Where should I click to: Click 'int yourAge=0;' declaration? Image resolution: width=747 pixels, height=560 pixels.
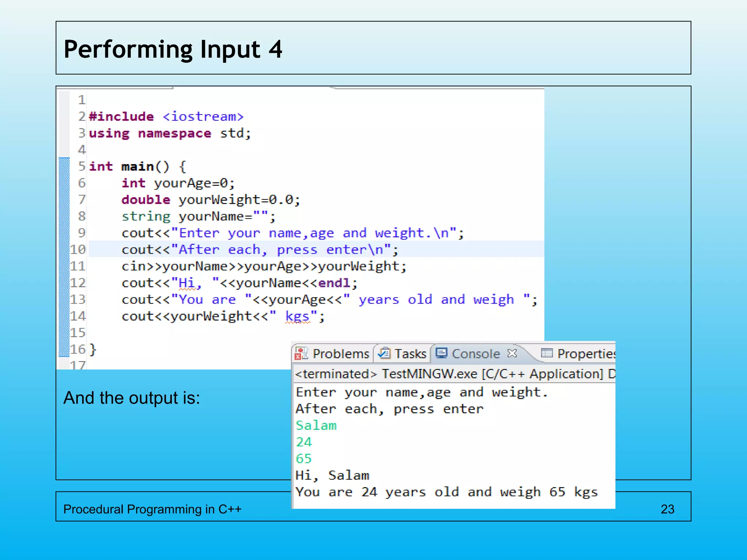click(x=178, y=183)
